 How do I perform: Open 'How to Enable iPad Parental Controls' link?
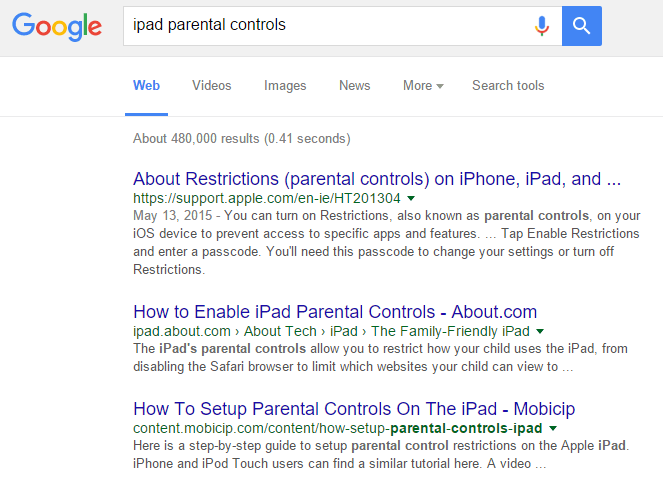pos(335,312)
